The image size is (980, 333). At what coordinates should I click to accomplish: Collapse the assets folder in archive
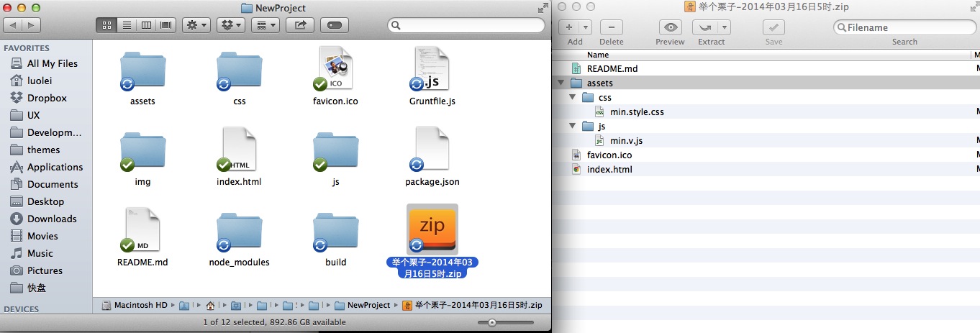[x=562, y=83]
